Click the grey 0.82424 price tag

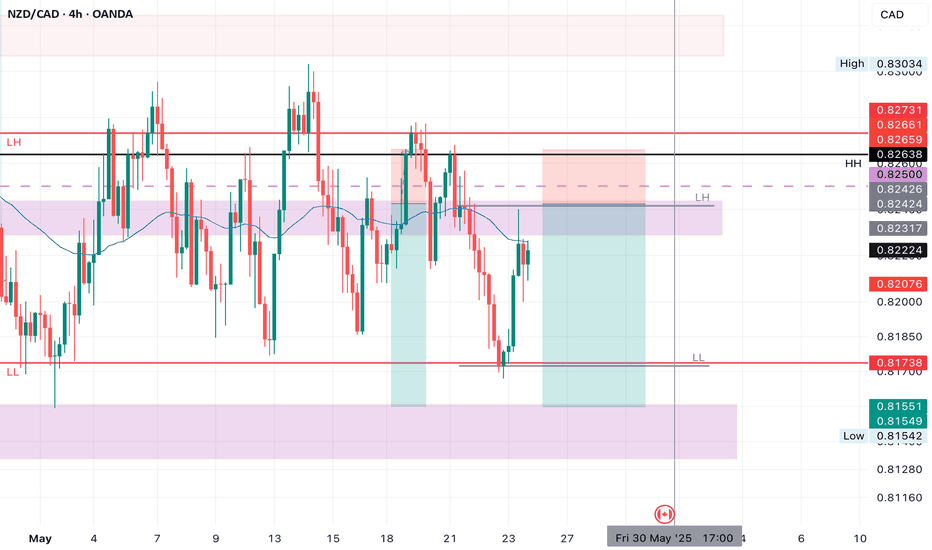898,204
